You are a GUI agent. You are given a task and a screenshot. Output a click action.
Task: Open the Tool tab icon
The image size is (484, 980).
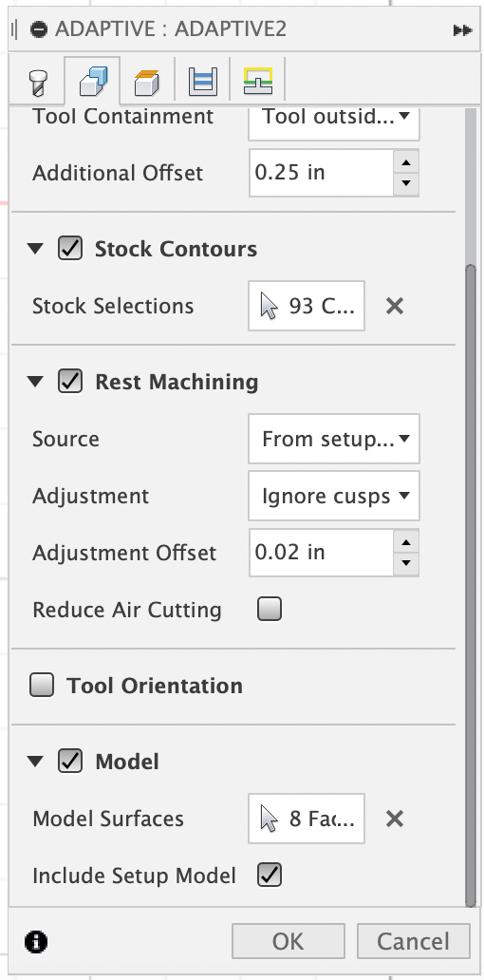coord(37,82)
